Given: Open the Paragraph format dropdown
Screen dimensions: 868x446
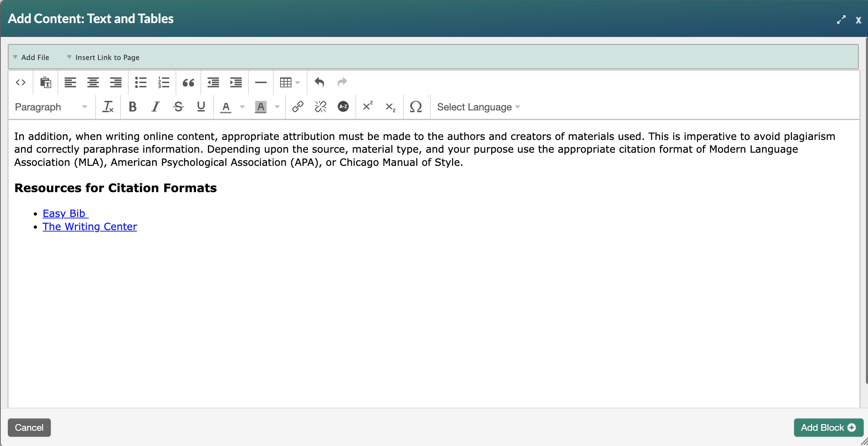Looking at the screenshot, I should point(51,107).
